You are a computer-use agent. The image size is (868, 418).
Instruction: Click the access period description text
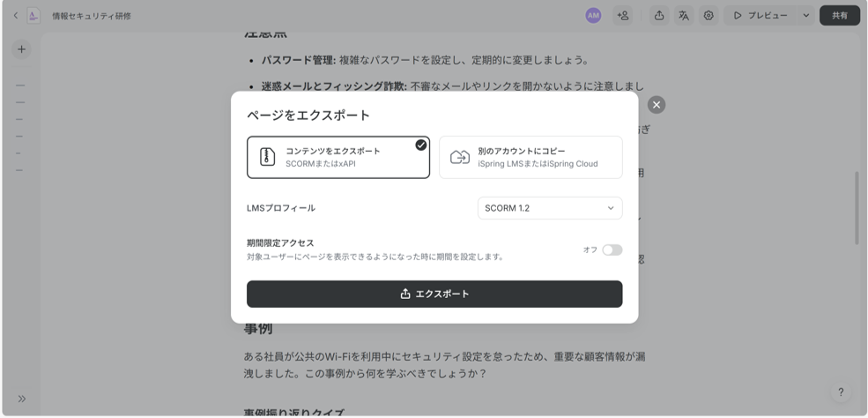coord(375,257)
